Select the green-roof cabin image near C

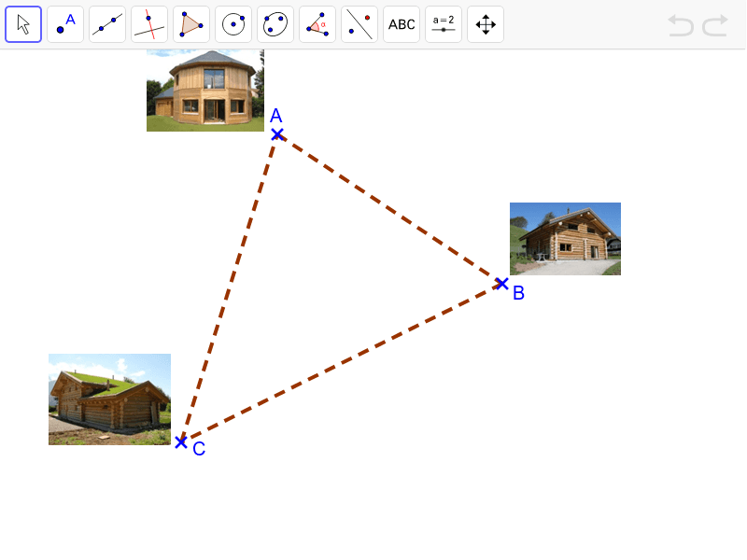(x=109, y=399)
